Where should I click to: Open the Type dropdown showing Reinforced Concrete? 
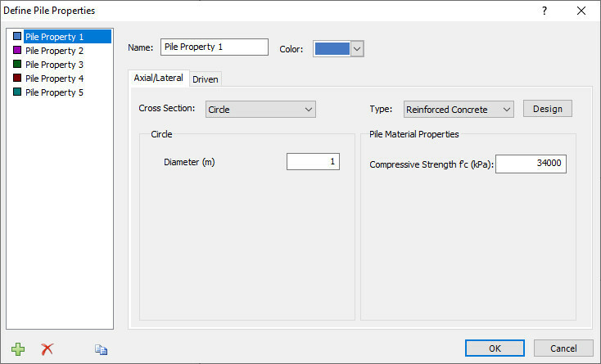[459, 110]
